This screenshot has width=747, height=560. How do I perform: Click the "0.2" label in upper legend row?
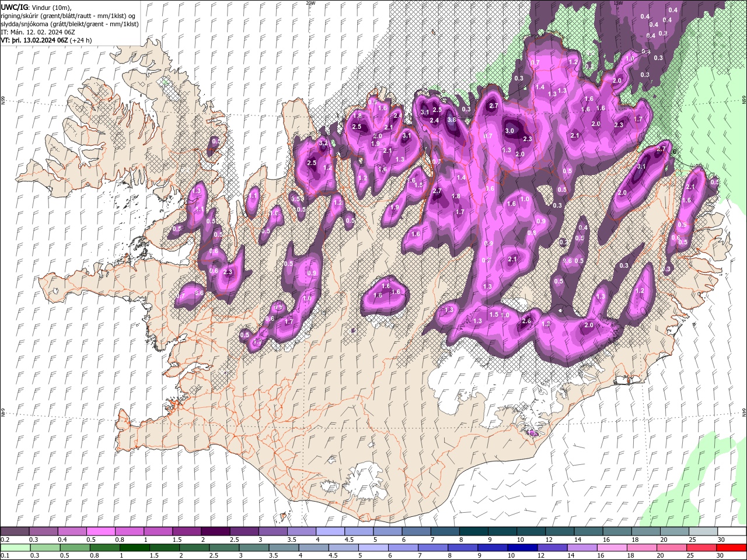pos(5,540)
